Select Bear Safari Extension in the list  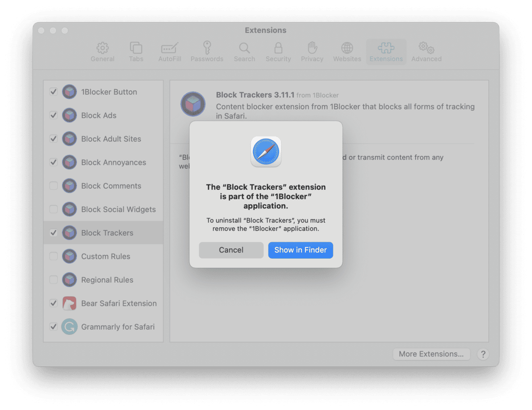click(119, 303)
